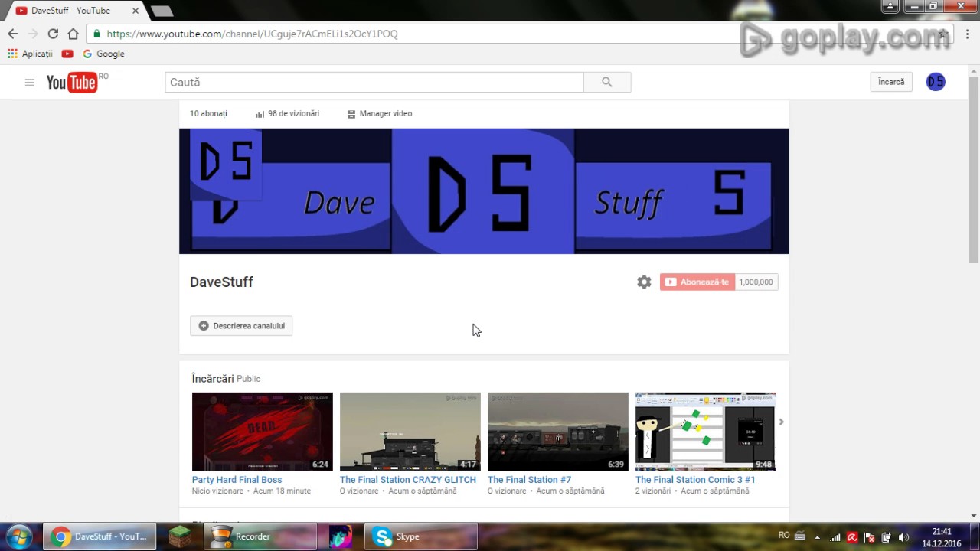Screen dimensions: 980x551
Task: Click the RO language indicator
Action: [x=784, y=536]
